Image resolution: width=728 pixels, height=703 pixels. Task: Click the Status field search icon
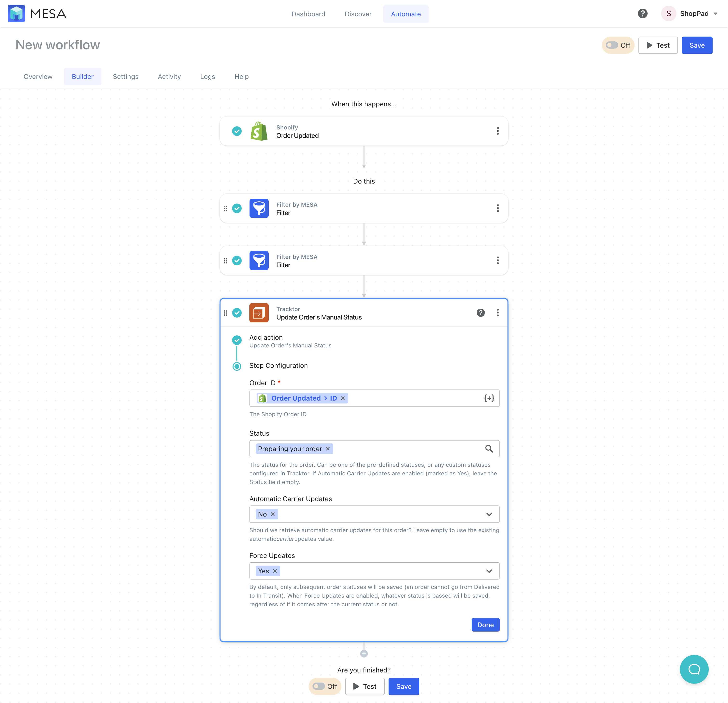(x=489, y=449)
